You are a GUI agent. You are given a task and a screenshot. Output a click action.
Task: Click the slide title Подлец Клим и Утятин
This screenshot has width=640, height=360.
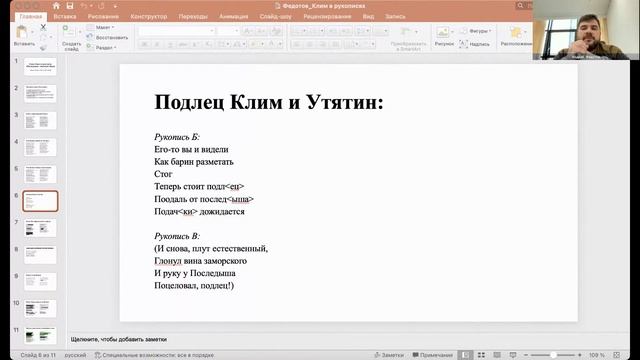(269, 102)
